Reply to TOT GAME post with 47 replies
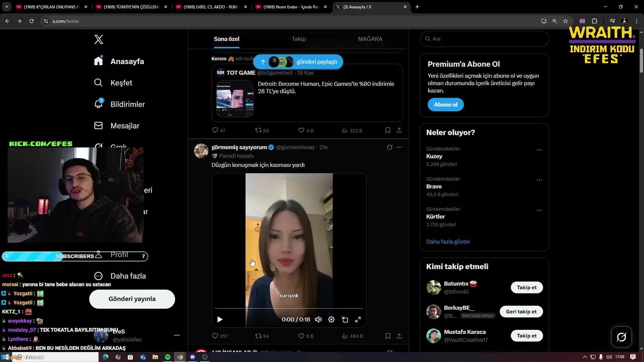The height and width of the screenshot is (362, 644). tap(218, 130)
